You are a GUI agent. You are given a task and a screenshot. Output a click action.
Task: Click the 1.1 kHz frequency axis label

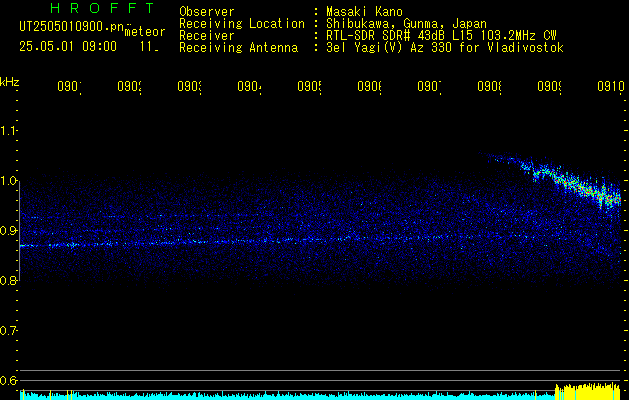tap(8, 131)
